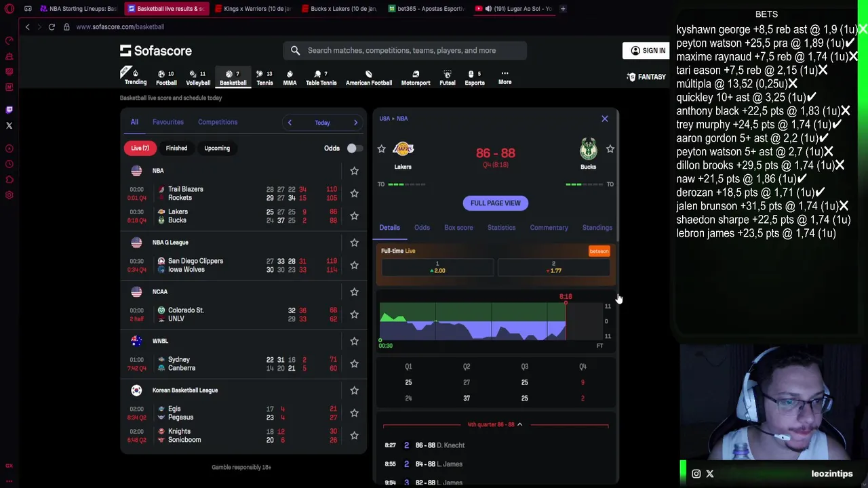
Task: Select the Trending sport icon
Action: (x=135, y=77)
